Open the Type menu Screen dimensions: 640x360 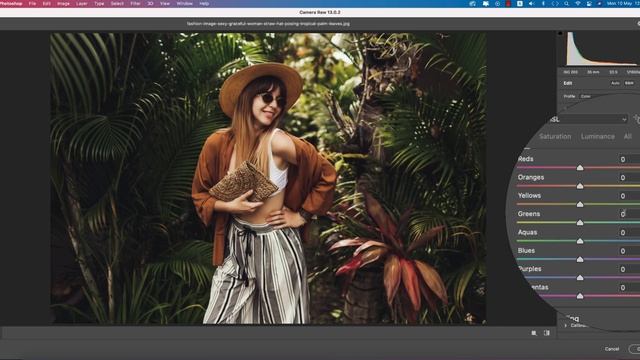99,4
